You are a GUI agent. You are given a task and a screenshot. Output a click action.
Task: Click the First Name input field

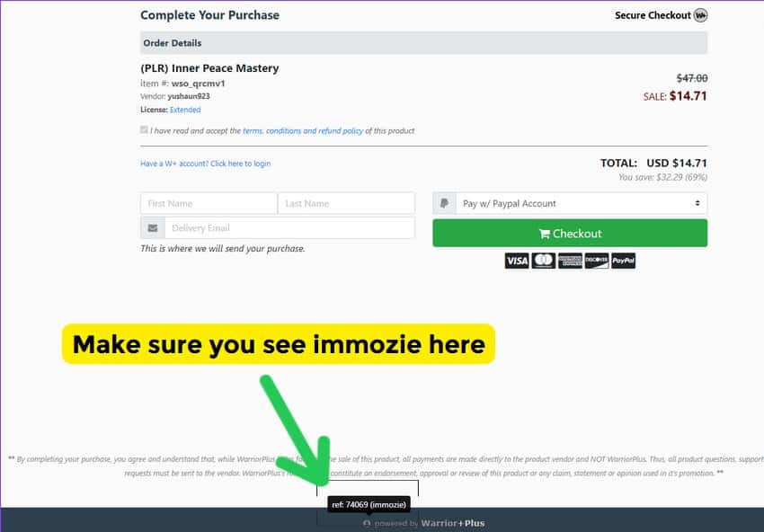[x=209, y=204]
